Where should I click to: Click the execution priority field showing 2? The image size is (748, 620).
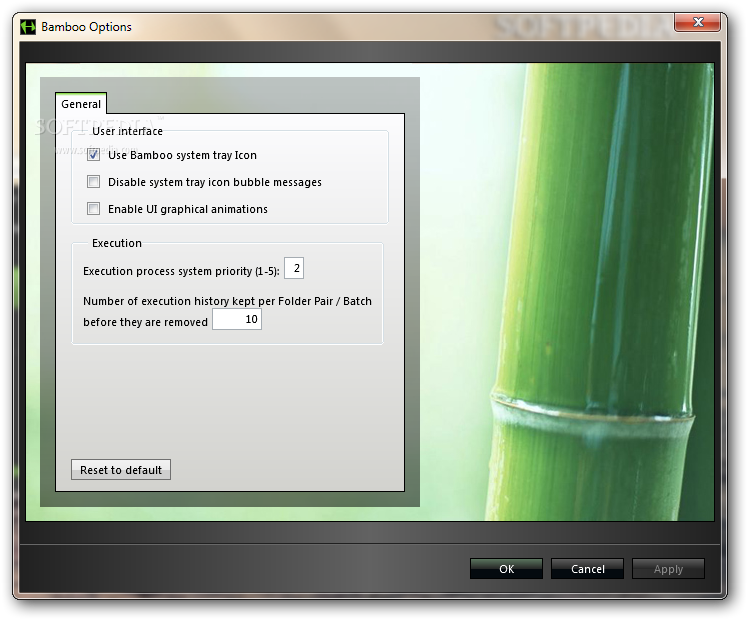click(294, 268)
